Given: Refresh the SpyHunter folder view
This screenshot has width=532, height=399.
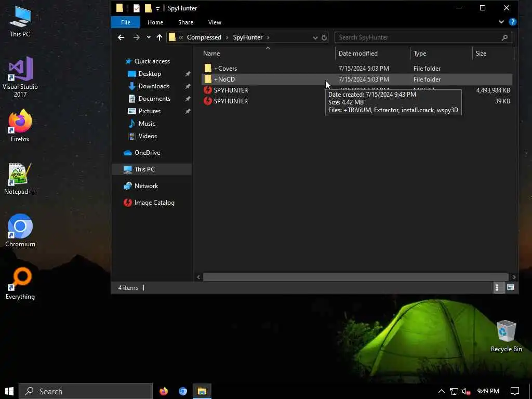Looking at the screenshot, I should tap(324, 37).
